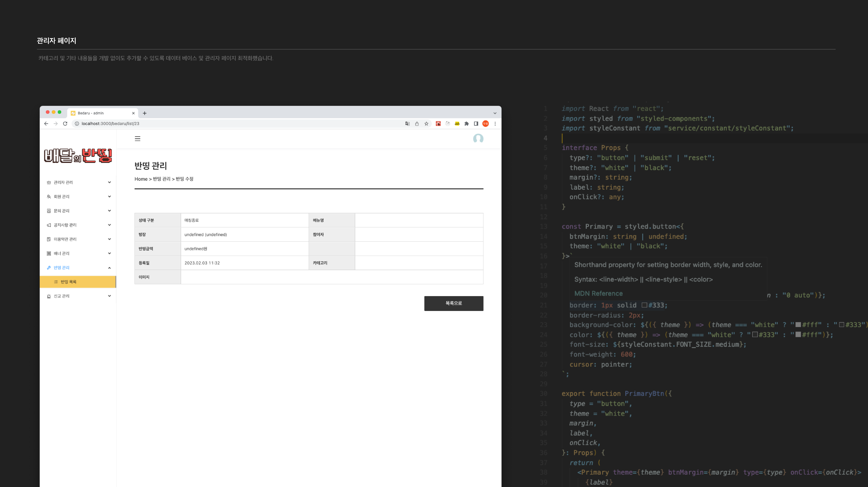Screen dimensions: 868x487
Task: Toggle the browser side panel icon
Action: (476, 124)
